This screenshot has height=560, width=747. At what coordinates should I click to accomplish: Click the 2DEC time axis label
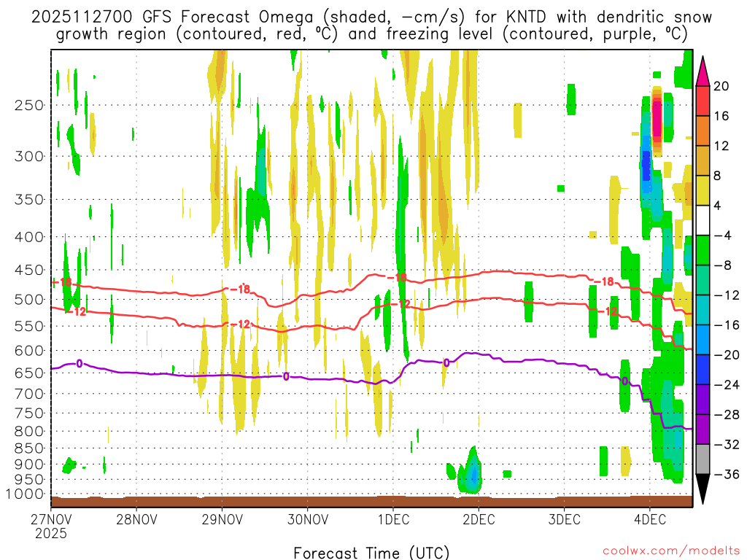[479, 519]
